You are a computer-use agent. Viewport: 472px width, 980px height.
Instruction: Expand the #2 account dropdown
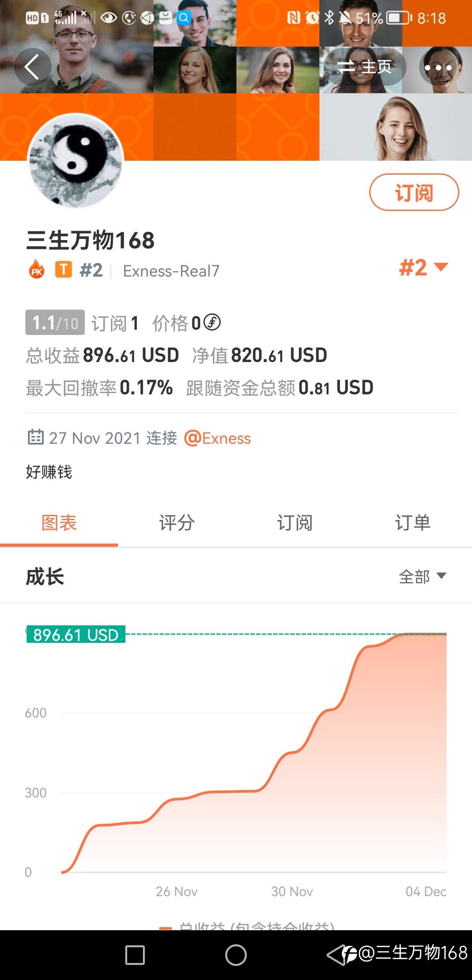(423, 267)
